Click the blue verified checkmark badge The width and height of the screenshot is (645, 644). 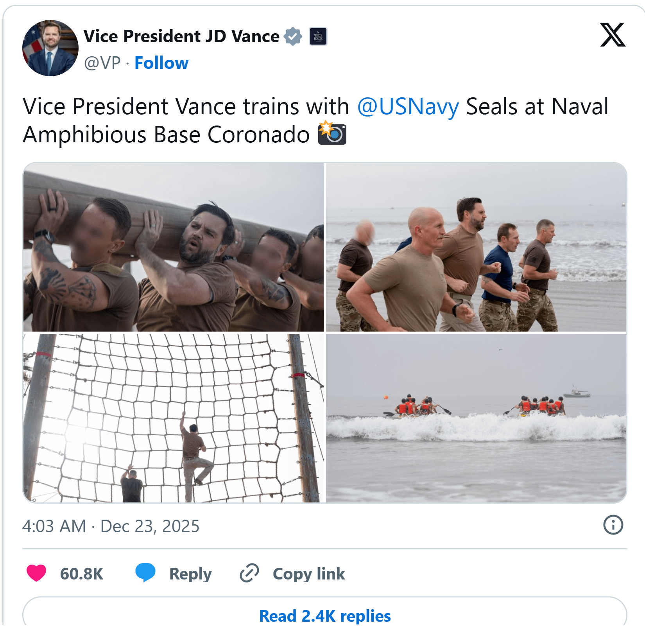click(x=293, y=37)
